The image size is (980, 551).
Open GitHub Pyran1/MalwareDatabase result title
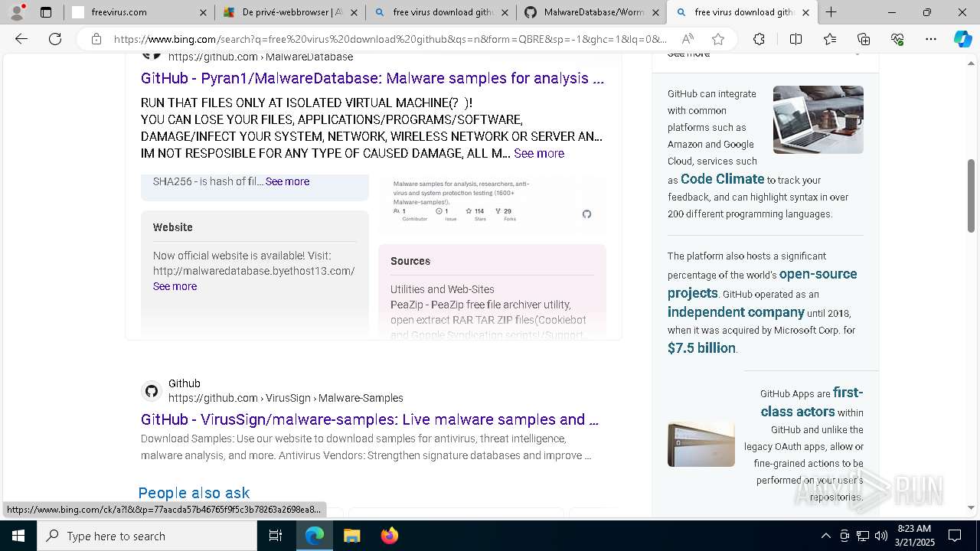coord(372,78)
